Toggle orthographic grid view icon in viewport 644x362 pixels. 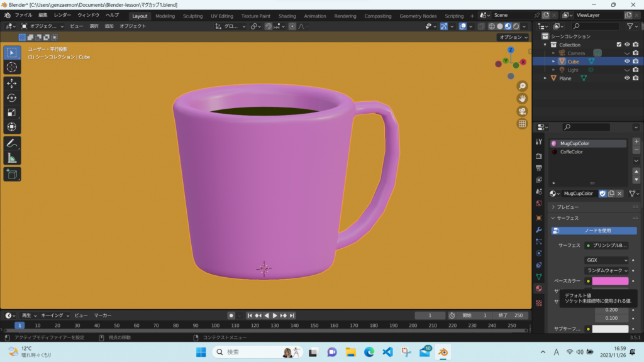coord(522,124)
